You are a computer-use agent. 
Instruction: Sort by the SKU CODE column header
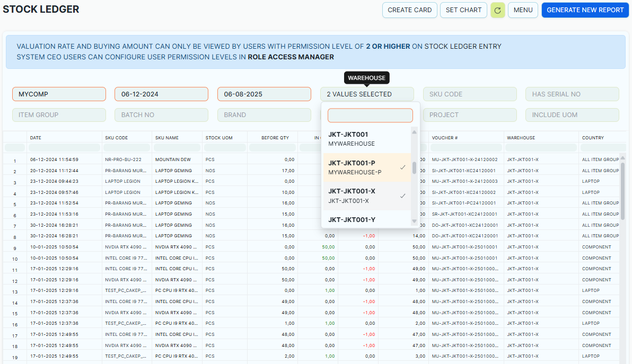[x=117, y=138]
